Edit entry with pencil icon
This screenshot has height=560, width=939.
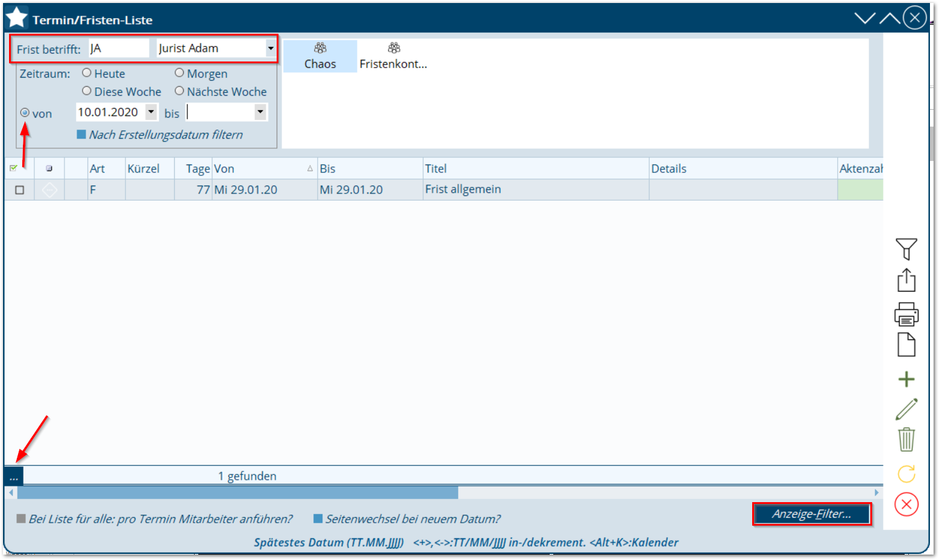[x=906, y=409]
